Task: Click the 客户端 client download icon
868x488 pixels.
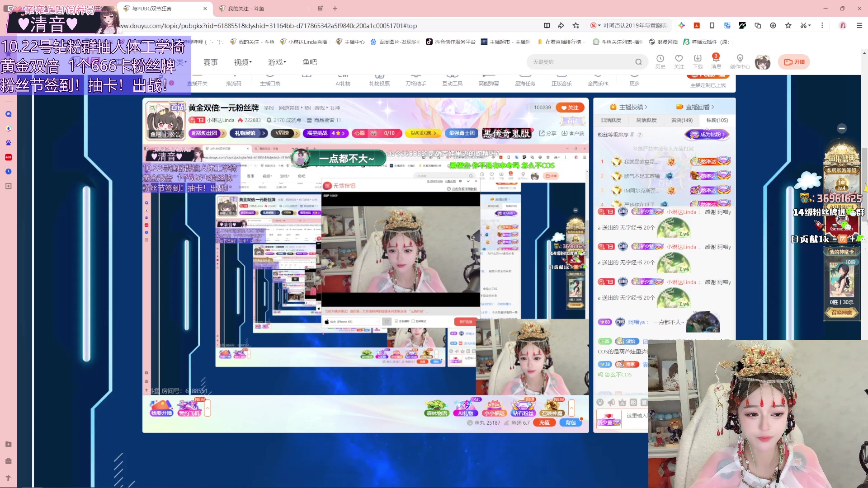Action: [x=573, y=133]
